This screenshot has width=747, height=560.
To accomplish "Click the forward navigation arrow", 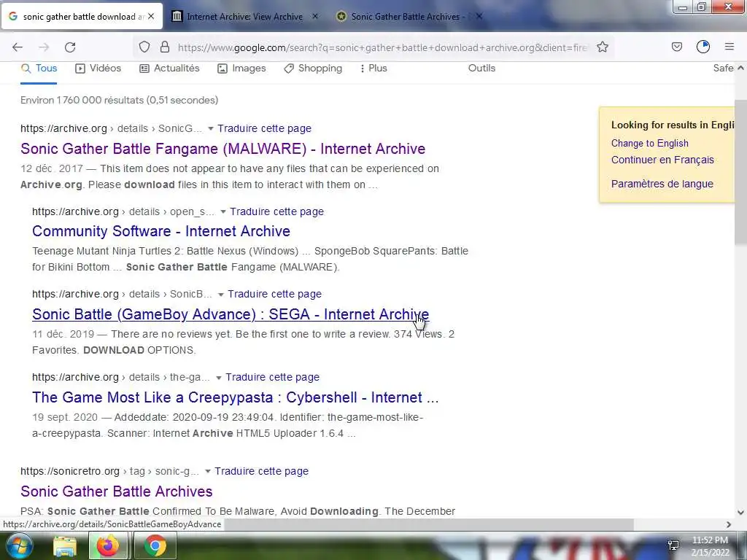I will point(44,47).
